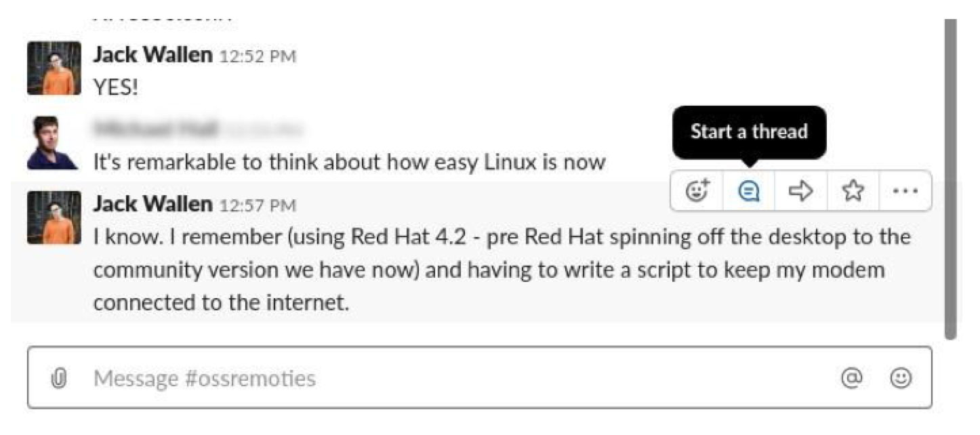The image size is (980, 435).
Task: Click the Jack Wallen name on the 12:57 PM message
Action: 152,203
